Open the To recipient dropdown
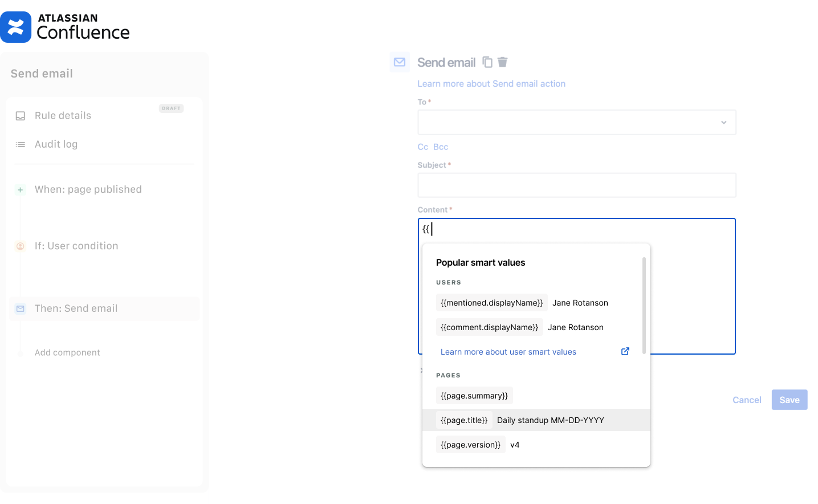Image resolution: width=818 pixels, height=504 pixels. (723, 122)
